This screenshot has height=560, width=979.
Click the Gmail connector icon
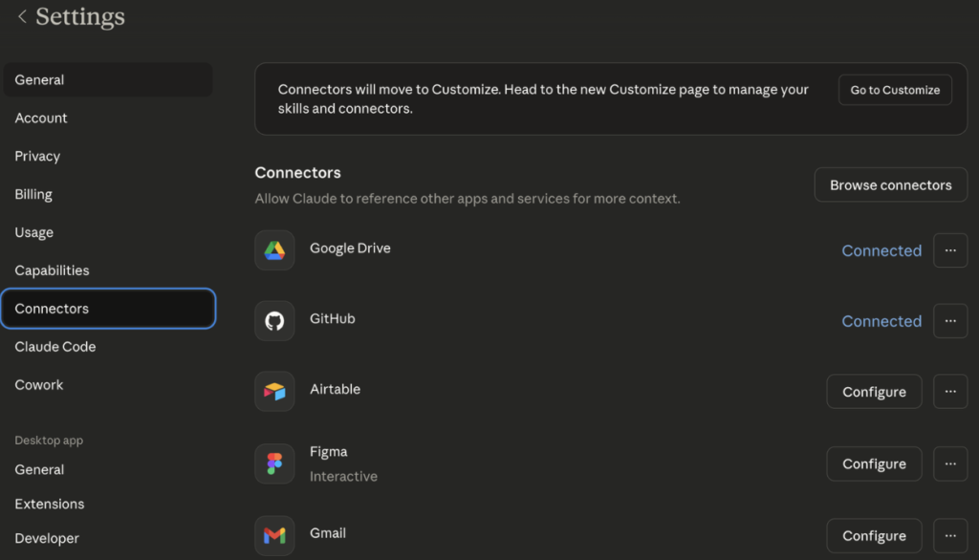coord(274,535)
